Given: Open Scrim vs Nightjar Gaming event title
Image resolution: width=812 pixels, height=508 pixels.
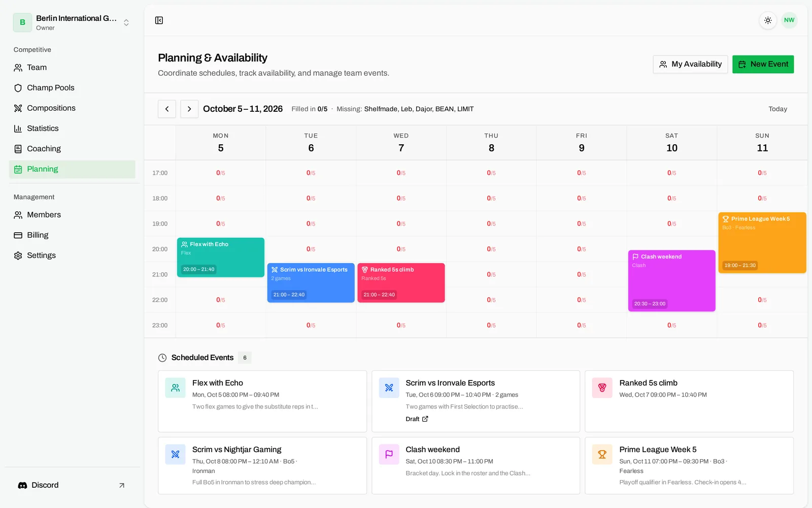Looking at the screenshot, I should (236, 450).
